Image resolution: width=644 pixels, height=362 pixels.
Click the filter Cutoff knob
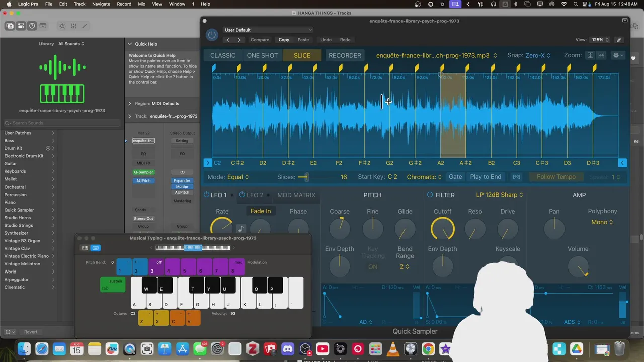point(443,229)
